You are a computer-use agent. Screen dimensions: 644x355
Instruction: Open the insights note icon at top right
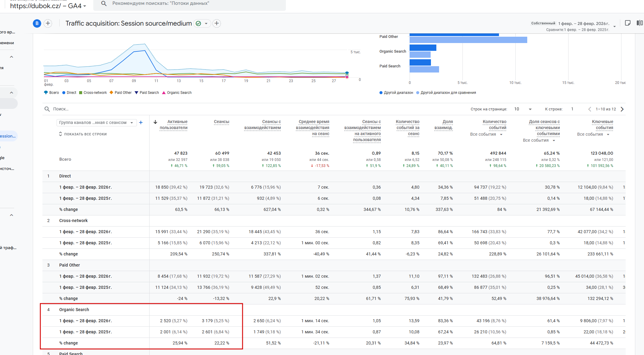(x=627, y=23)
